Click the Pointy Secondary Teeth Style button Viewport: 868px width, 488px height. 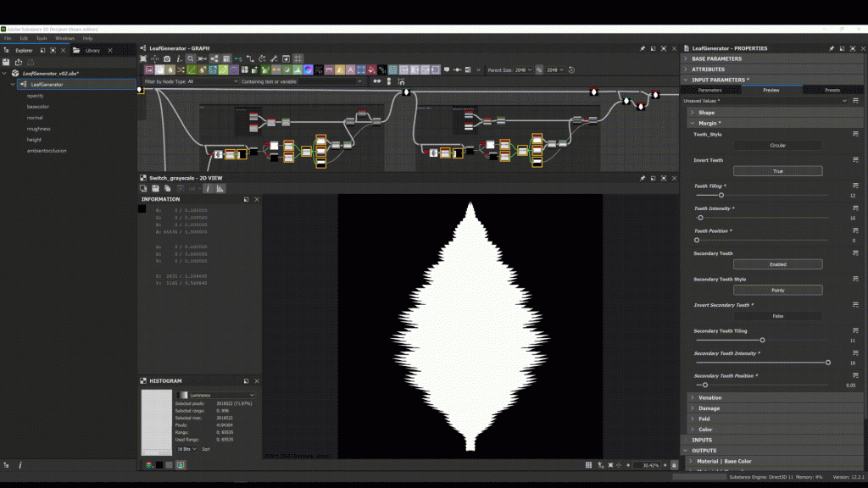point(777,291)
